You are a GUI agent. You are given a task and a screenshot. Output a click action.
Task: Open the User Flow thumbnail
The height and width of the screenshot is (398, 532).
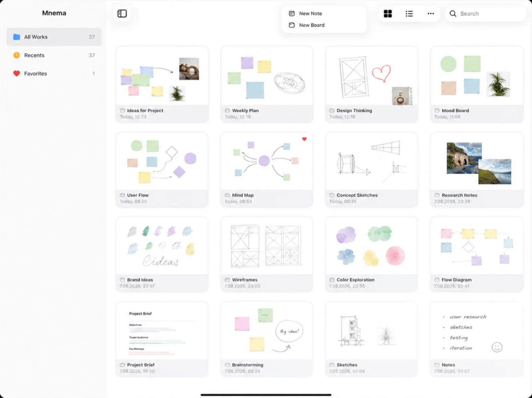[162, 161]
